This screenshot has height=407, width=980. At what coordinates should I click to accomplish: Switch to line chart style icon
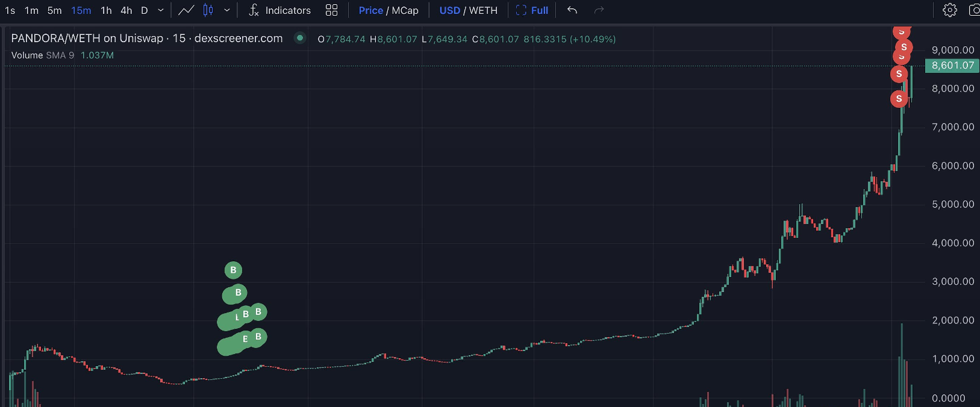click(x=186, y=10)
